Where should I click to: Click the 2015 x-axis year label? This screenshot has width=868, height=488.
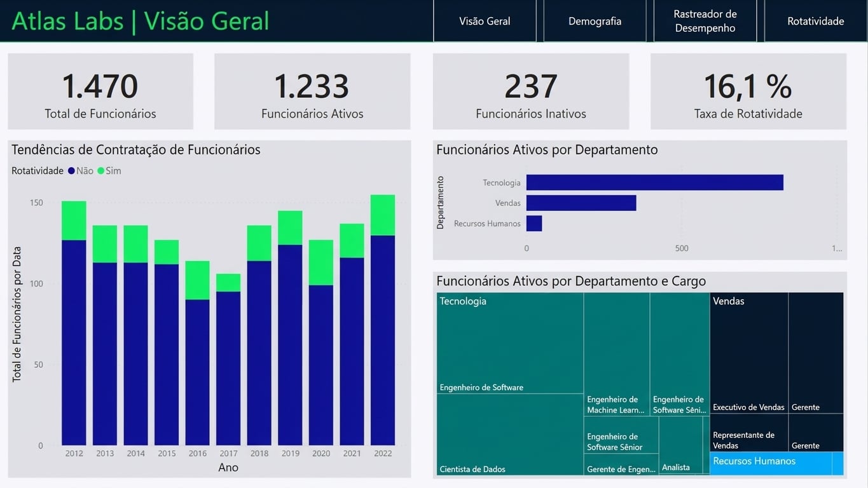click(167, 454)
